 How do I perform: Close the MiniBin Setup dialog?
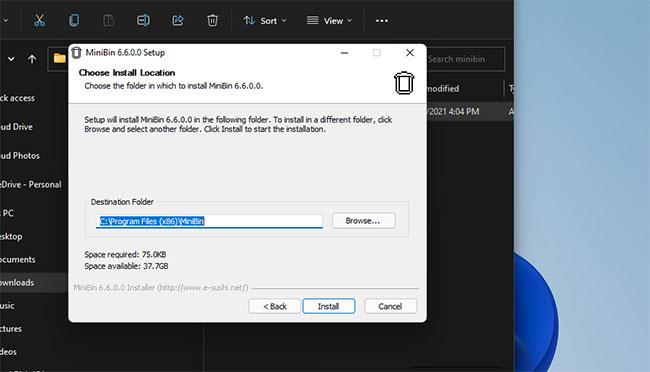[410, 53]
